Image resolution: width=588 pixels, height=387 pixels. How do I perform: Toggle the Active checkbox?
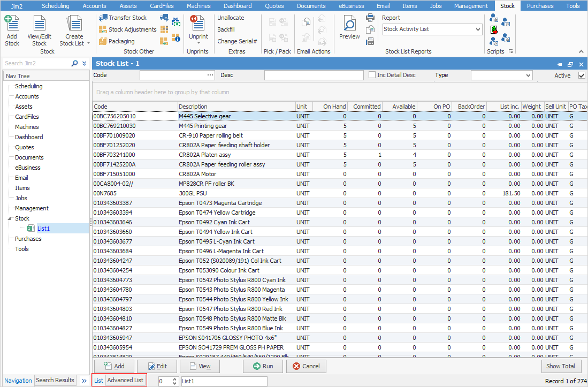click(x=582, y=75)
